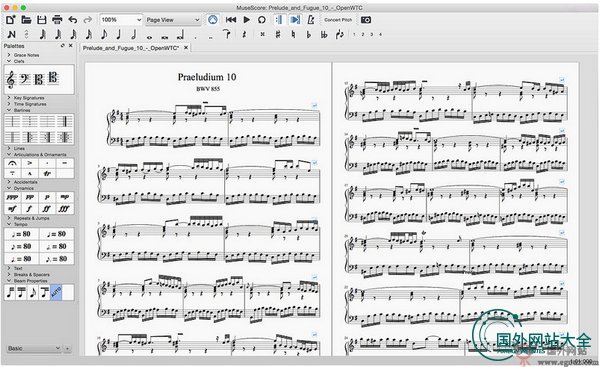600x367 pixels.
Task: Click the plus button beside Basic workspace
Action: click(67, 349)
